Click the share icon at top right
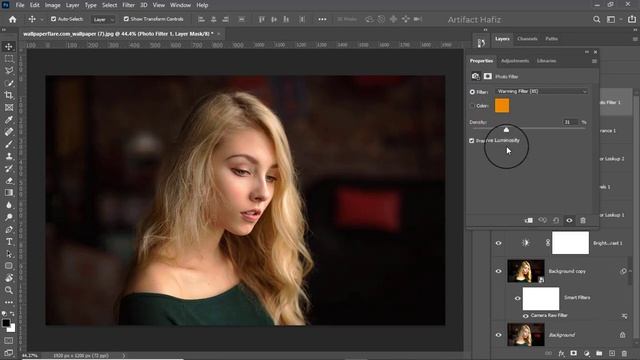The height and width of the screenshot is (360, 640). [632, 19]
